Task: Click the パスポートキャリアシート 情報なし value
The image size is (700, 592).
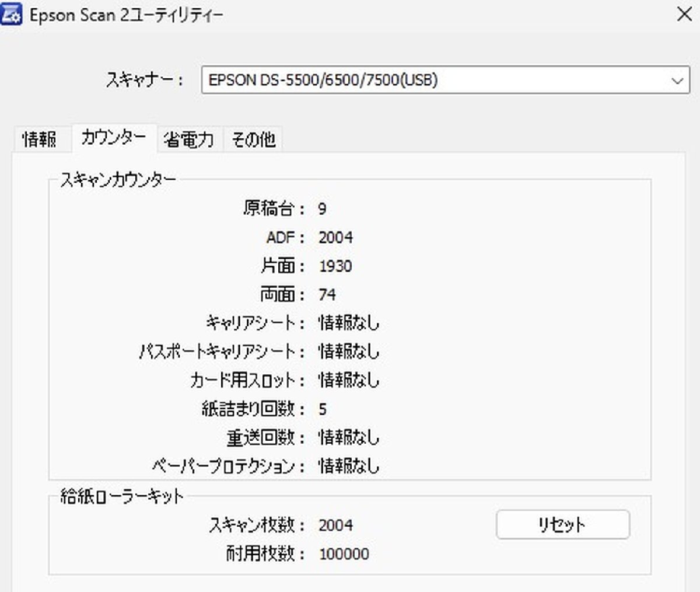Action: [x=349, y=351]
